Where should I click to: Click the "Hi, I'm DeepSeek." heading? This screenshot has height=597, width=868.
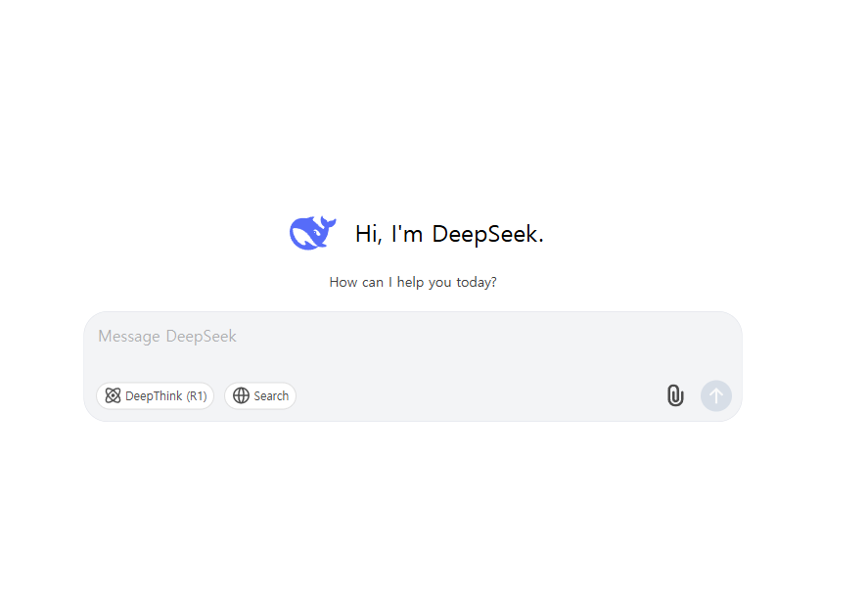pyautogui.click(x=449, y=234)
